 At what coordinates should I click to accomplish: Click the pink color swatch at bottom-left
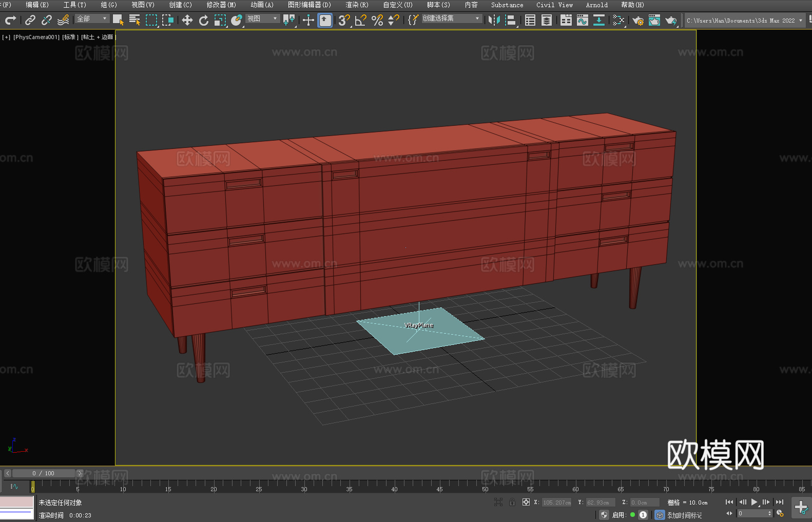click(x=16, y=501)
